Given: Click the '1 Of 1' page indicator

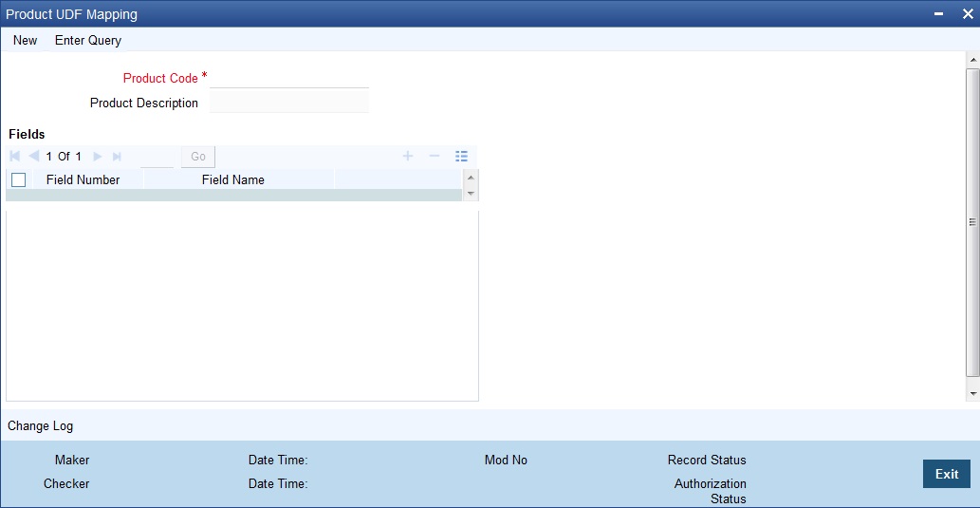Looking at the screenshot, I should (x=64, y=157).
